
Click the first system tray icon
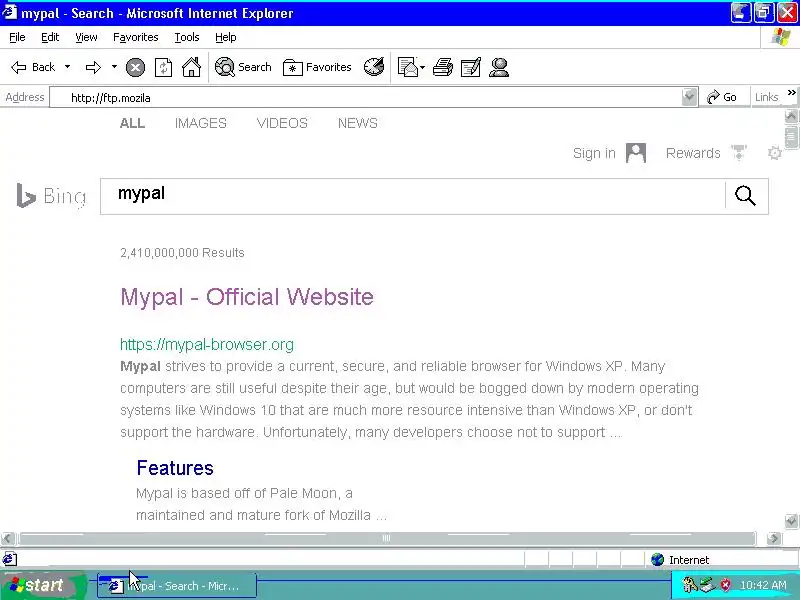point(689,585)
